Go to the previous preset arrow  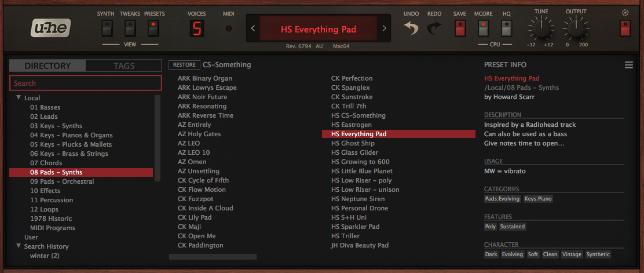[253, 28]
